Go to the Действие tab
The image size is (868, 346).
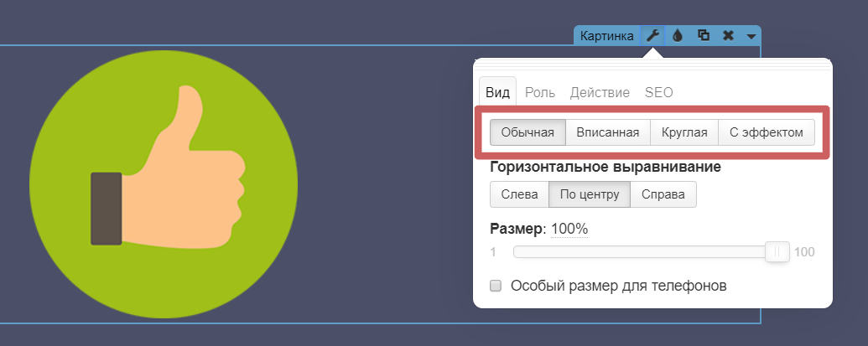(600, 92)
